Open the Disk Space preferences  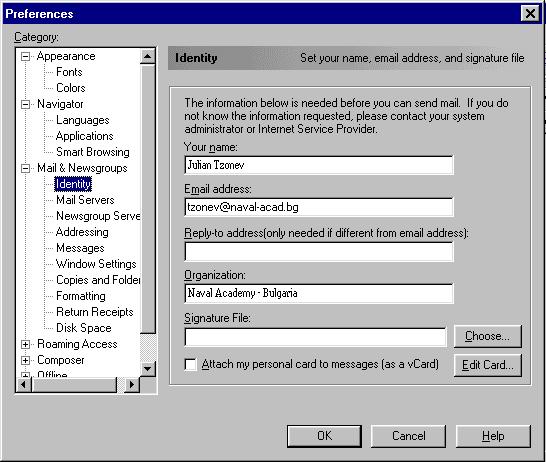tap(84, 328)
